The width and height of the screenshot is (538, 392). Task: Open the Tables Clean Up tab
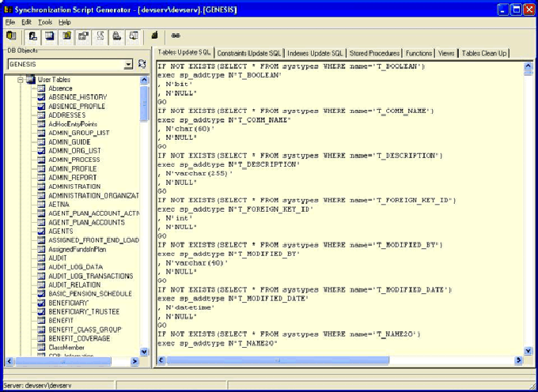click(x=483, y=54)
